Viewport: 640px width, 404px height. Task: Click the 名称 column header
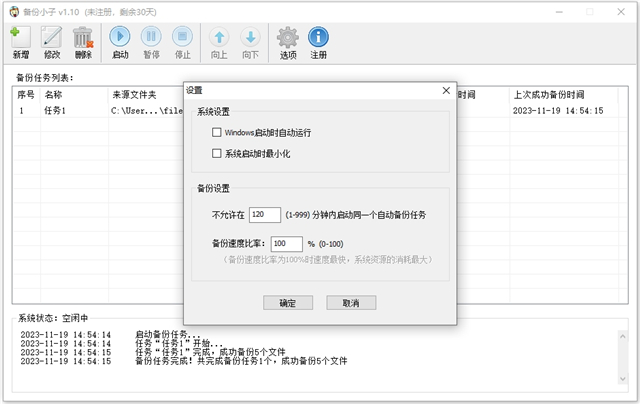(55, 94)
